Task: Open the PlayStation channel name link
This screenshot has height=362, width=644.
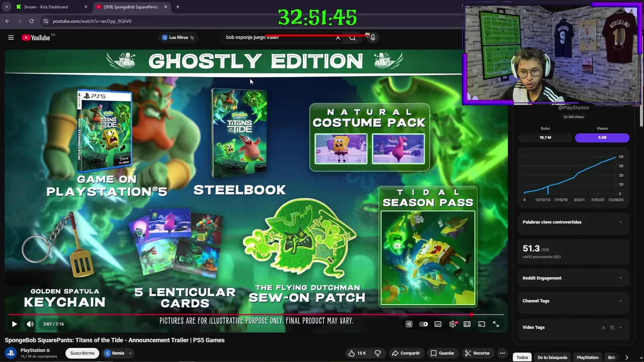Action: pyautogui.click(x=33, y=350)
